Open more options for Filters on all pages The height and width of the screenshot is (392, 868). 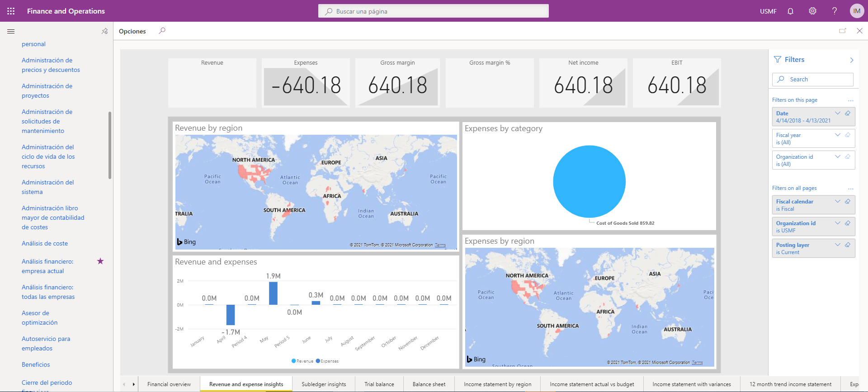point(851,189)
